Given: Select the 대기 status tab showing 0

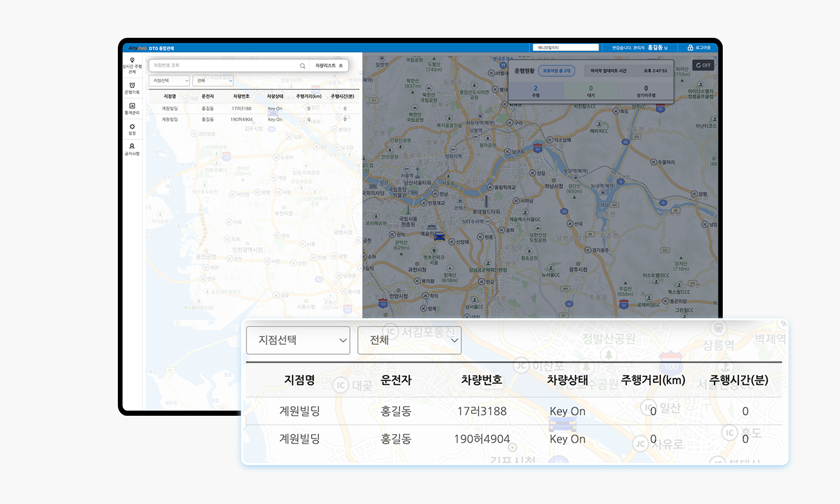Looking at the screenshot, I should pos(590,91).
